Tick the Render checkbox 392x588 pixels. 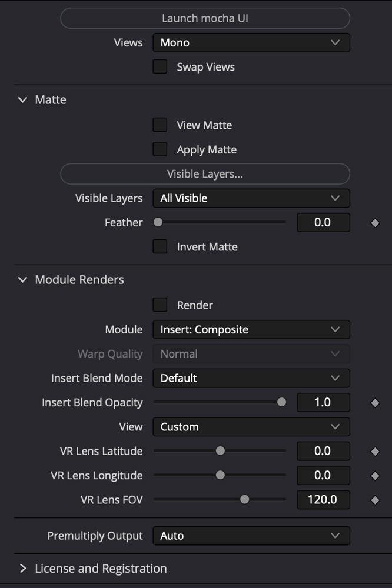pyautogui.click(x=160, y=305)
